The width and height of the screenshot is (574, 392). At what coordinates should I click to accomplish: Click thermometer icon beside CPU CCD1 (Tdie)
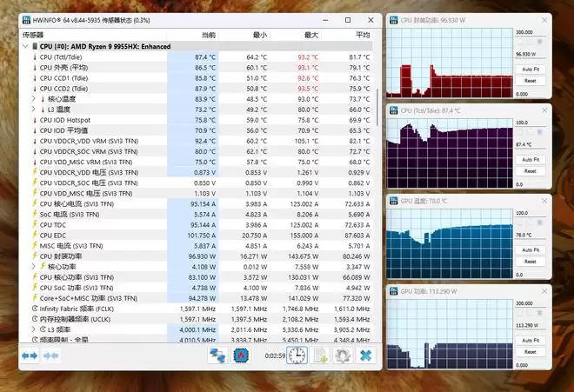pyautogui.click(x=35, y=78)
